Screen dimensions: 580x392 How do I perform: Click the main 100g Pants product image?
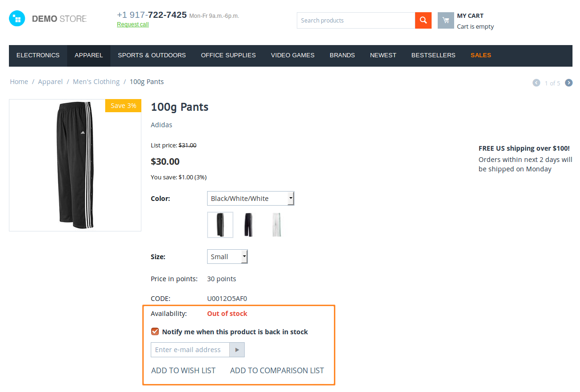pos(75,165)
